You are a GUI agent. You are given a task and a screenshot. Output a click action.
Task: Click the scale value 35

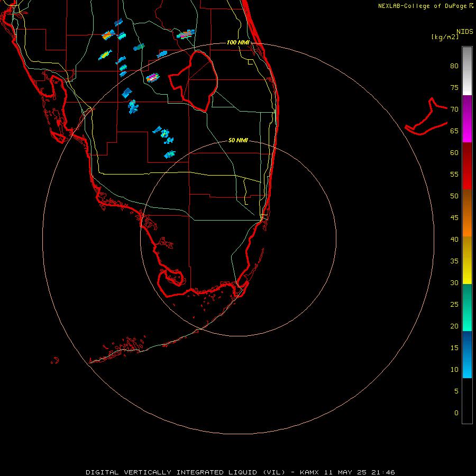(454, 261)
